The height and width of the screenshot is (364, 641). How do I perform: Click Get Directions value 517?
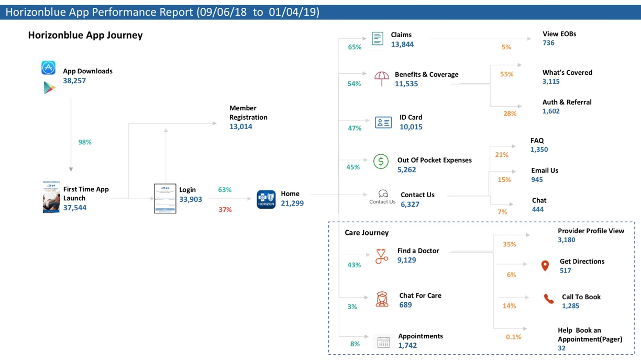565,271
